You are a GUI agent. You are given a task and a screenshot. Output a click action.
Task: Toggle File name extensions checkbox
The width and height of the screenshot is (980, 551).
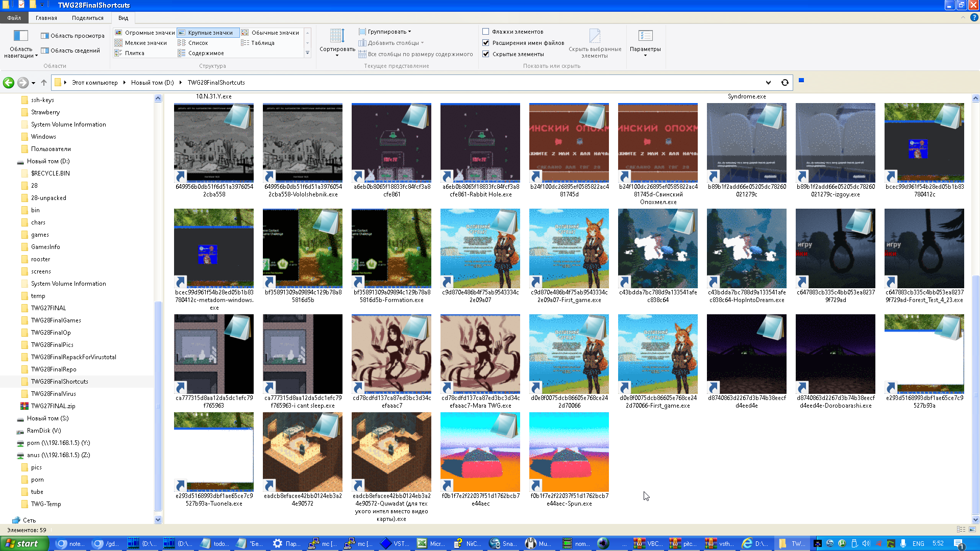click(486, 43)
